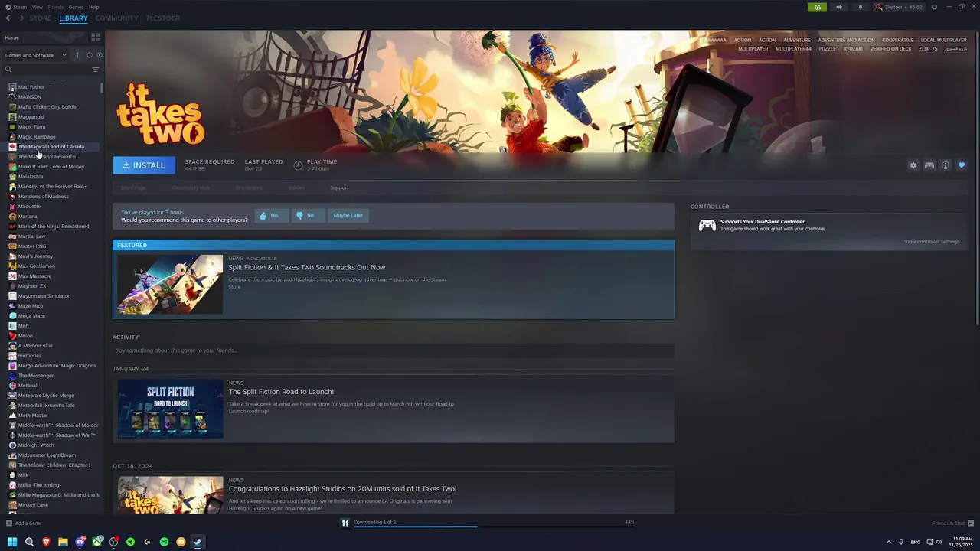Show game info icon
Viewport: 980px width, 551px height.
[946, 165]
